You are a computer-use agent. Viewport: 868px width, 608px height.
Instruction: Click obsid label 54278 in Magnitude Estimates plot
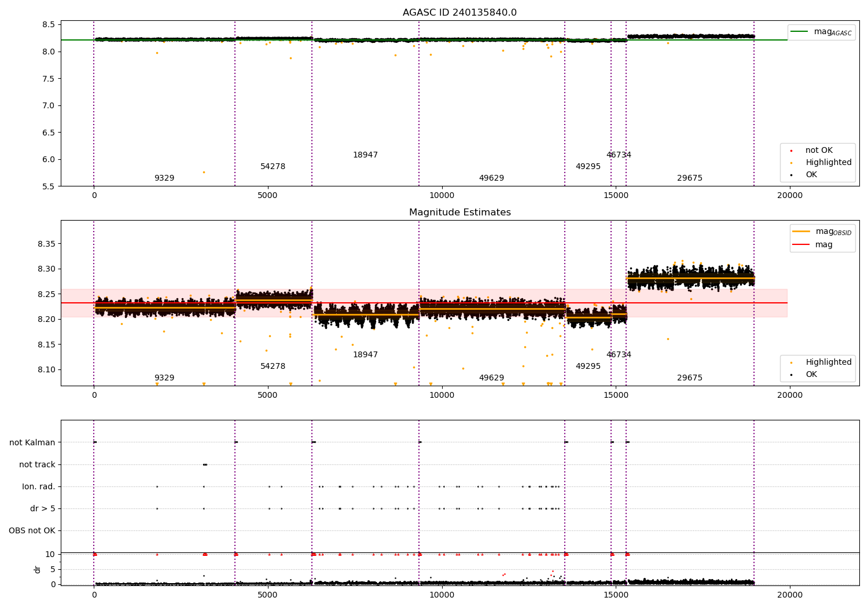coord(273,367)
